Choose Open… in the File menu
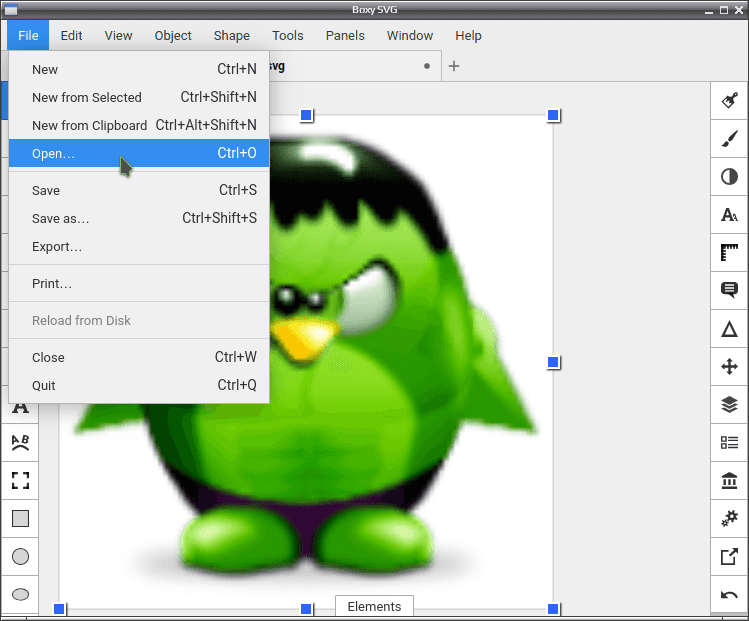This screenshot has height=621, width=749. click(x=139, y=153)
